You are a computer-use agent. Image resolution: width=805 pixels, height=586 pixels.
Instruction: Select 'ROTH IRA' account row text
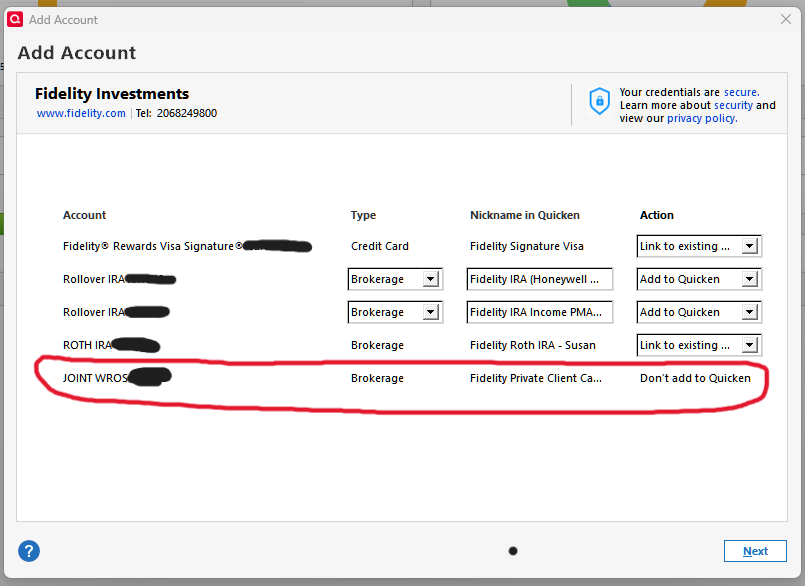click(87, 345)
